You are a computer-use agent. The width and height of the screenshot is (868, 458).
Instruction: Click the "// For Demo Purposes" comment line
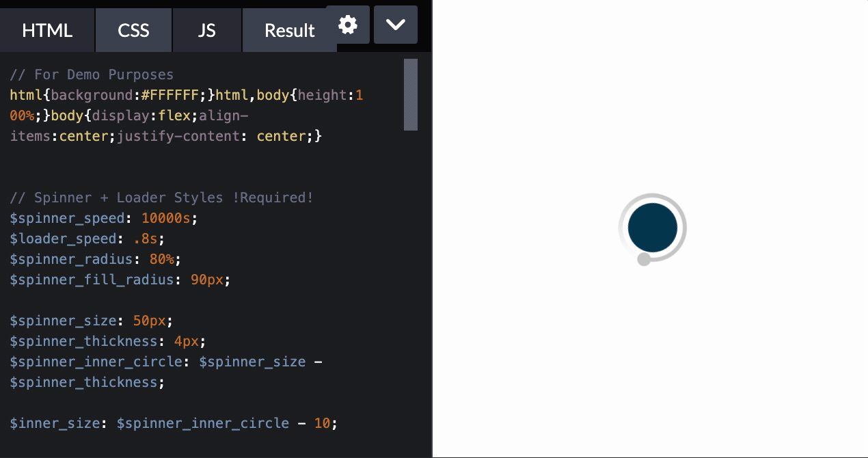92,75
